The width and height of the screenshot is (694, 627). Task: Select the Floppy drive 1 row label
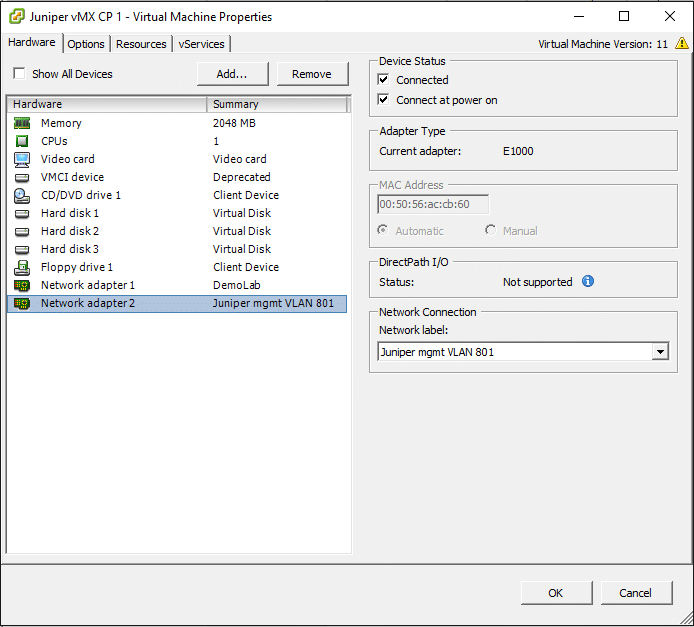point(77,268)
